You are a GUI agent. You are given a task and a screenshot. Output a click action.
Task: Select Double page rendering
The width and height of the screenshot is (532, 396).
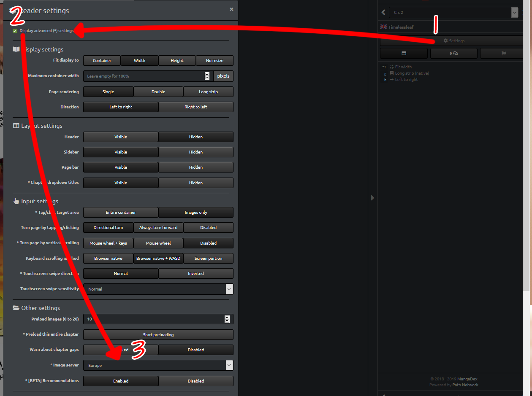(x=158, y=92)
